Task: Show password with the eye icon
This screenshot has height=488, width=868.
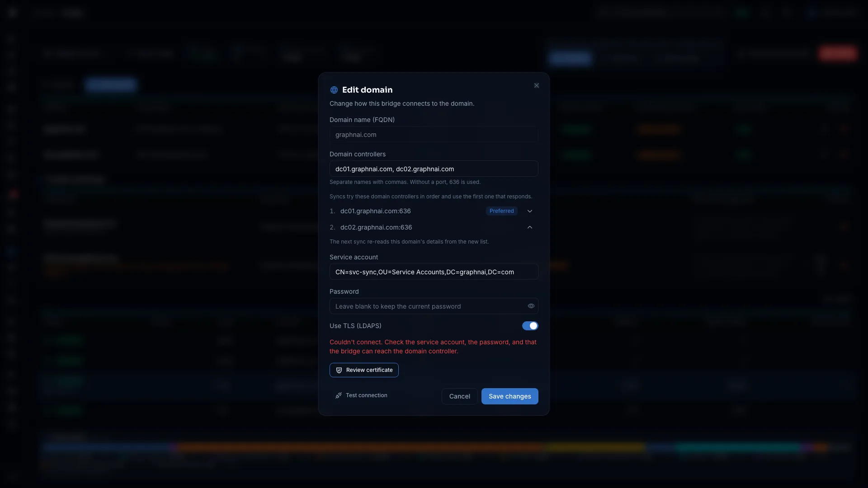Action: 531,306
